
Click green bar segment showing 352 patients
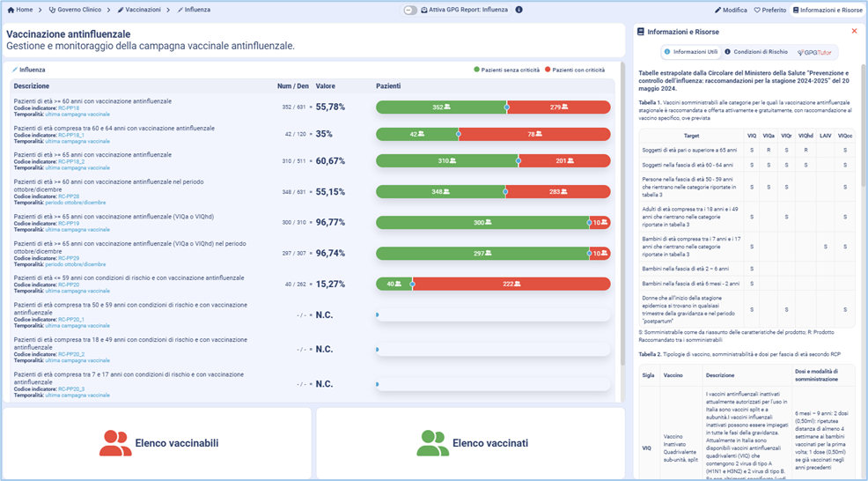point(440,107)
